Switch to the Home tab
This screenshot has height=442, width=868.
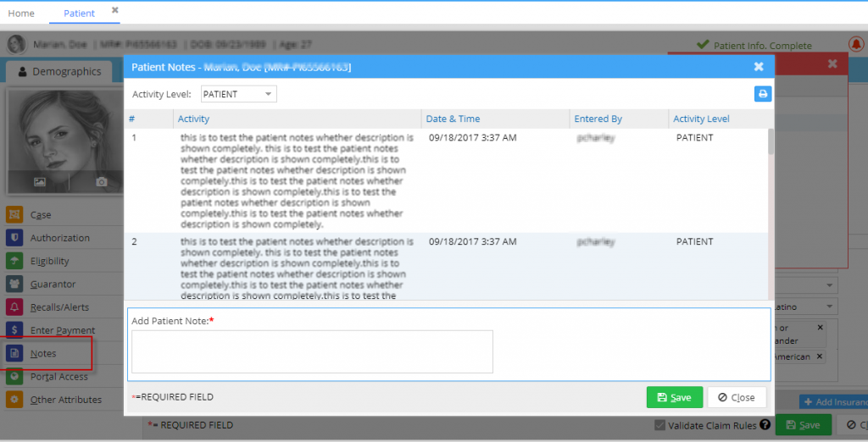pyautogui.click(x=21, y=14)
